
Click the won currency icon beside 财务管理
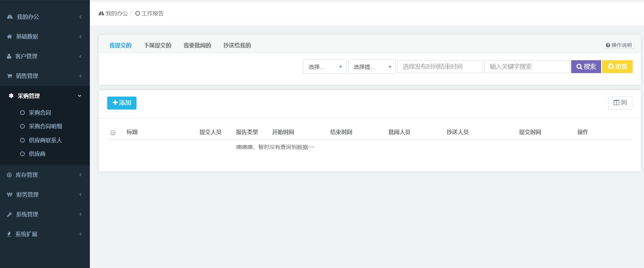click(10, 195)
